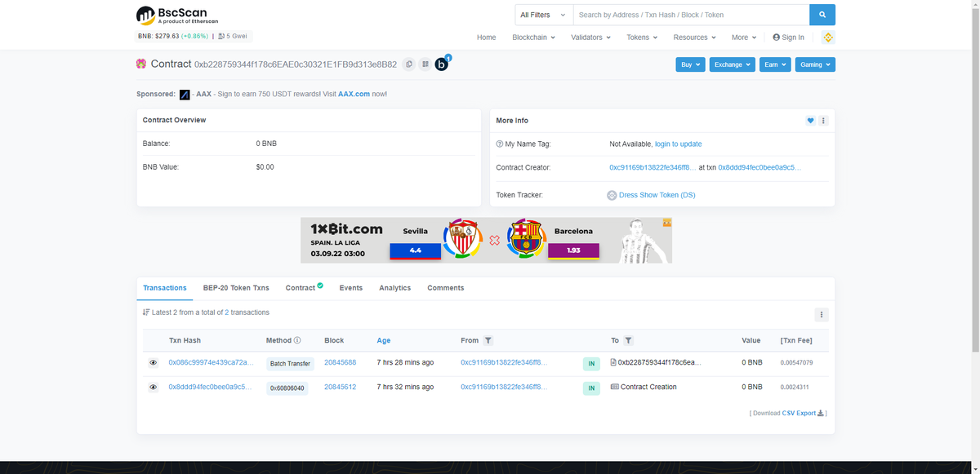The height and width of the screenshot is (474, 980).
Task: Open the Exchange dropdown button
Action: 732,64
